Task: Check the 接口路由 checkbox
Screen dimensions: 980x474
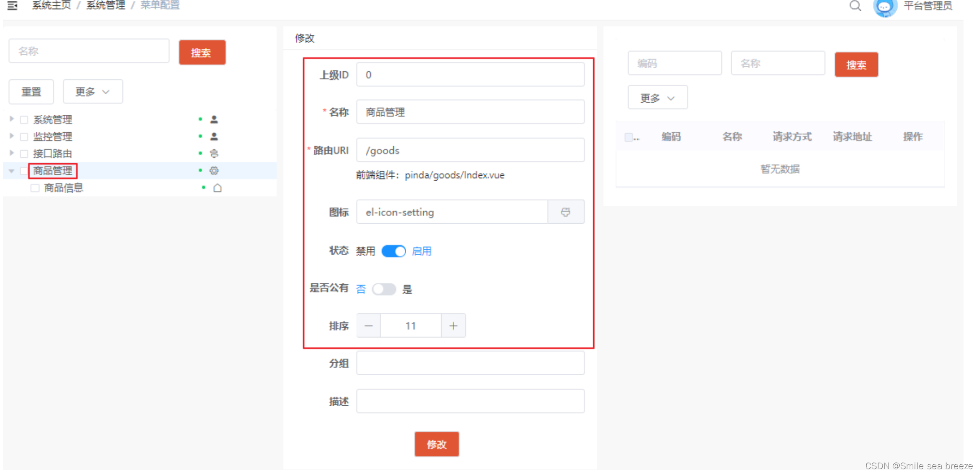Action: (x=24, y=154)
